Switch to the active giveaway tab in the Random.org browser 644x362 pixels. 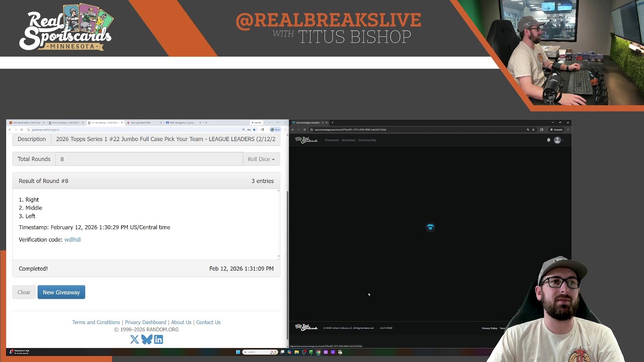click(x=105, y=123)
